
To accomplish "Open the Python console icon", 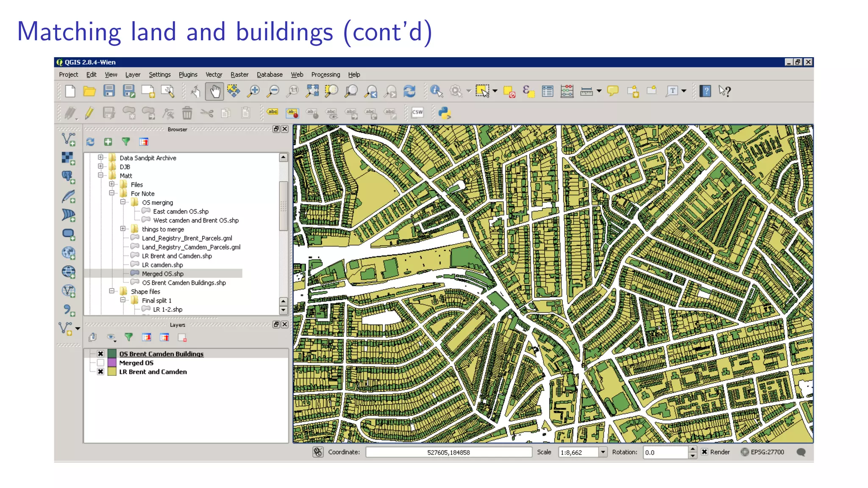I will pos(445,113).
